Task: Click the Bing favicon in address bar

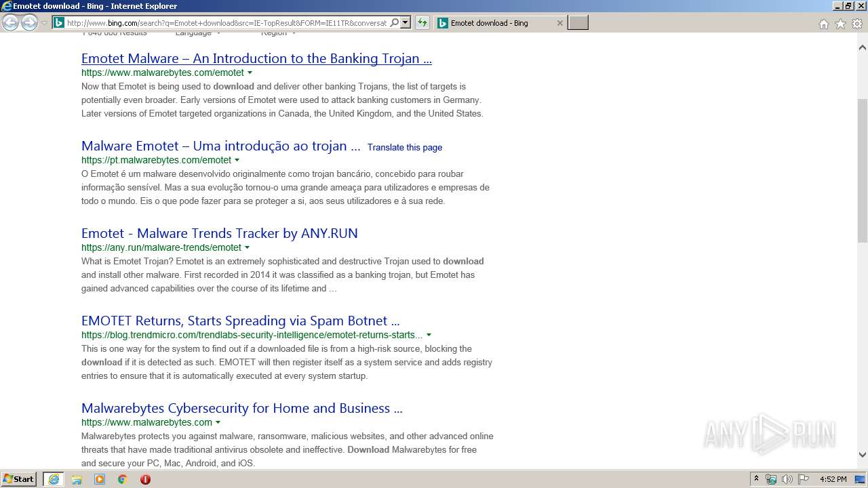Action: (x=59, y=22)
